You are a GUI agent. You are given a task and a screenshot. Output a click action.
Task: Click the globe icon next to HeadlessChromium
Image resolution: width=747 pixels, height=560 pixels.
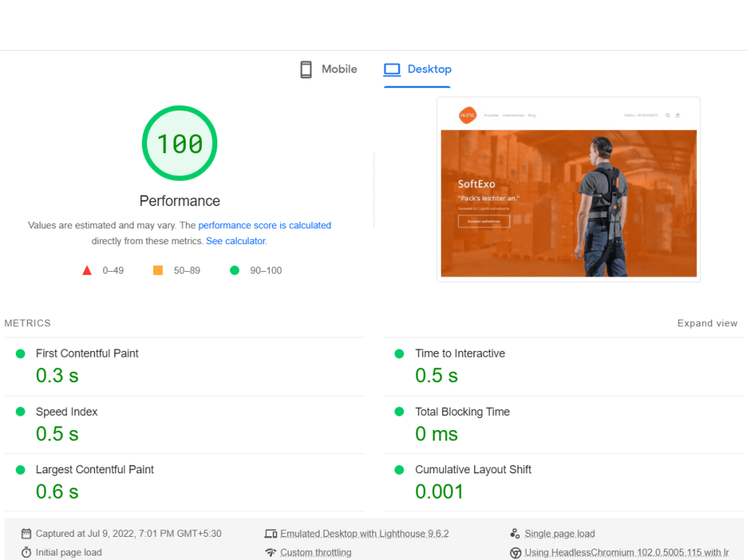(515, 552)
